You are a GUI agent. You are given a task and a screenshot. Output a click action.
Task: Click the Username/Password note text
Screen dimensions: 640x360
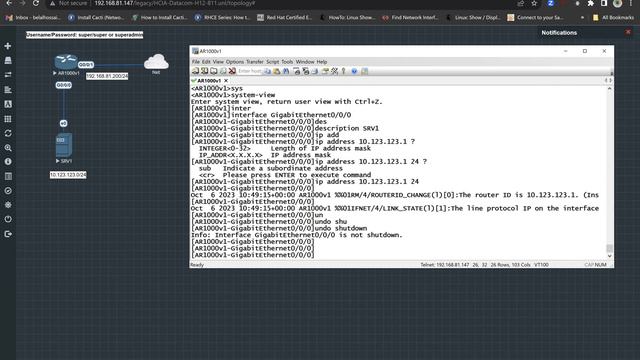coord(84,35)
